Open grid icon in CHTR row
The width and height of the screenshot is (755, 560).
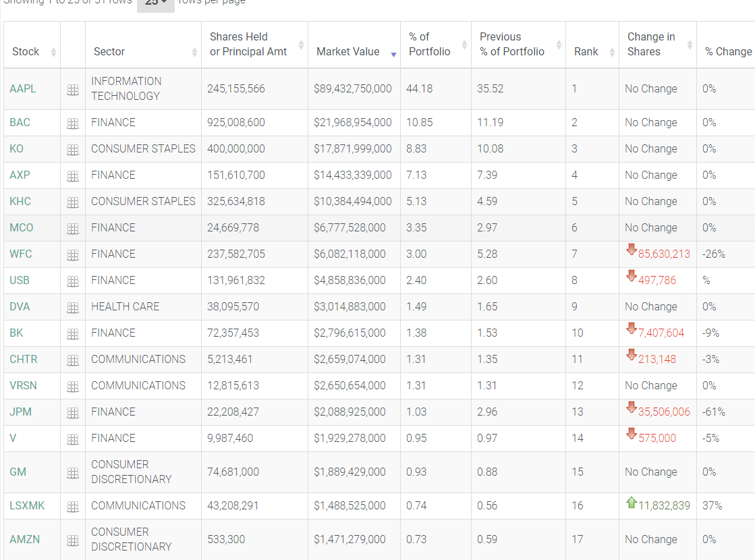(x=73, y=360)
